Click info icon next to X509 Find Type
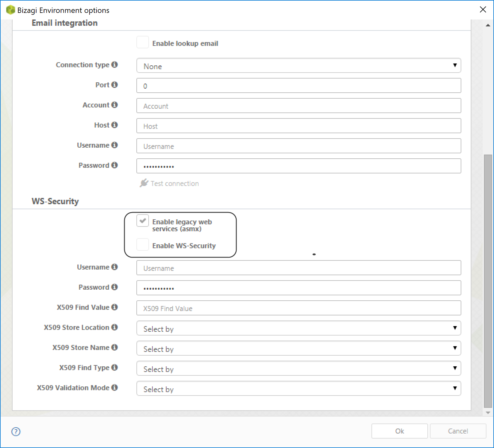494x448 pixels. (x=114, y=367)
